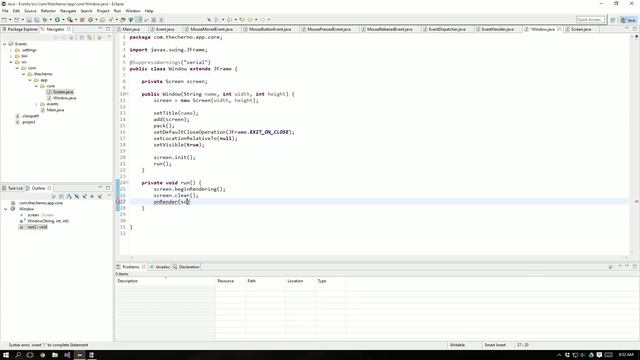
Task: Collapse the Window class in Outline
Action: pyautogui.click(x=6, y=209)
